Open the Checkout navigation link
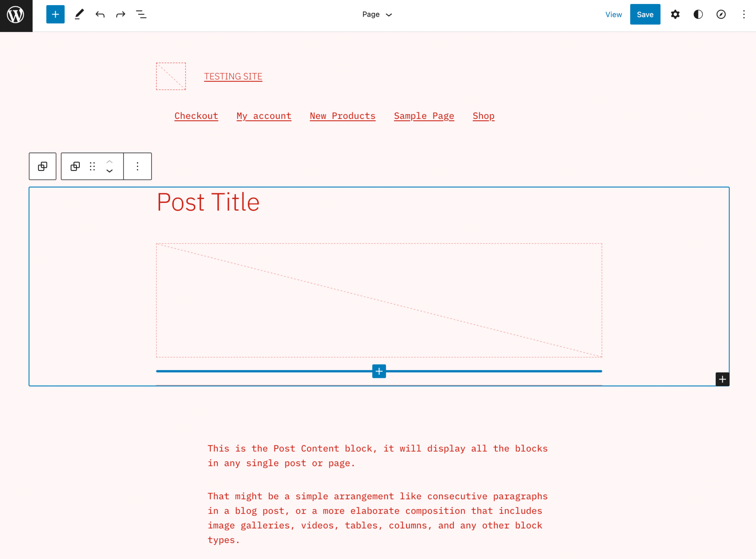The width and height of the screenshot is (756, 559). [x=196, y=116]
